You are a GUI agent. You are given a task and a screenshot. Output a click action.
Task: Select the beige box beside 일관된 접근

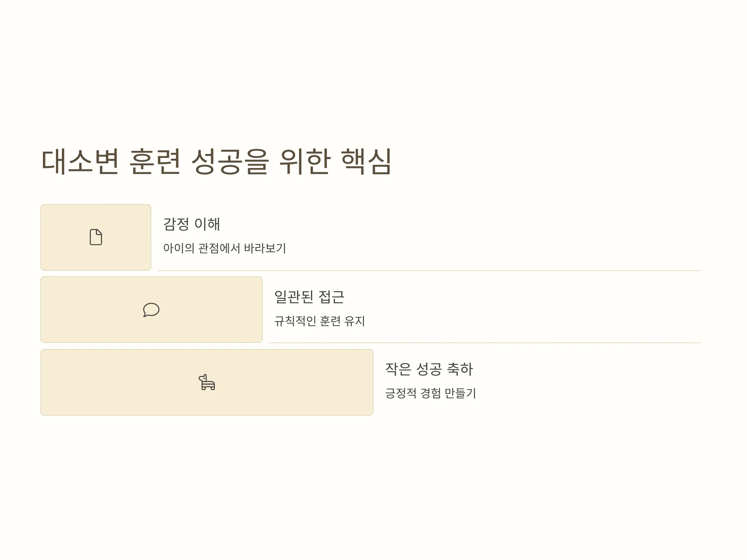(x=151, y=310)
